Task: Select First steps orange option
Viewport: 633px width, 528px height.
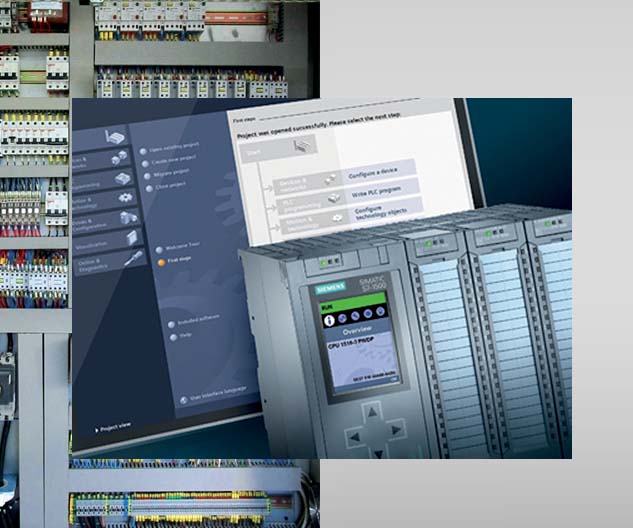Action: point(174,261)
